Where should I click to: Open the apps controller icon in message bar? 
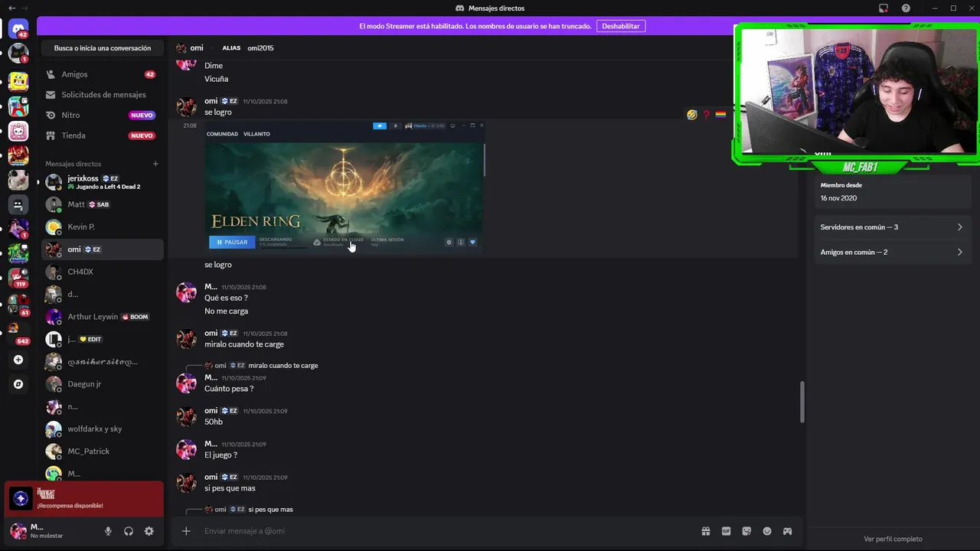tap(787, 531)
